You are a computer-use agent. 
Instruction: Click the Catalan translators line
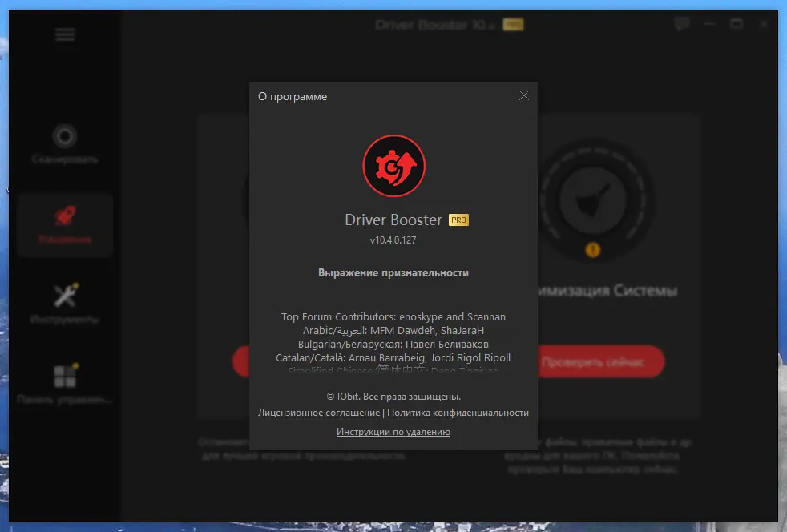pos(393,357)
